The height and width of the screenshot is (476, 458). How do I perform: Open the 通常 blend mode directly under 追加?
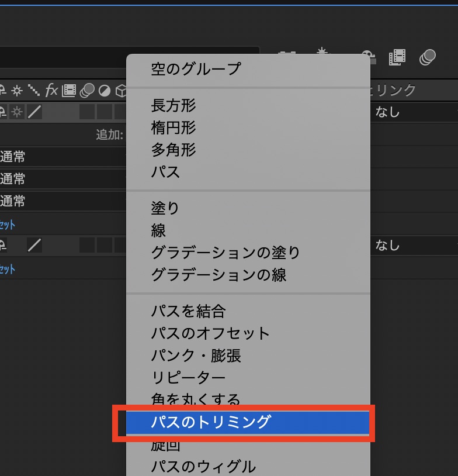(x=63, y=157)
